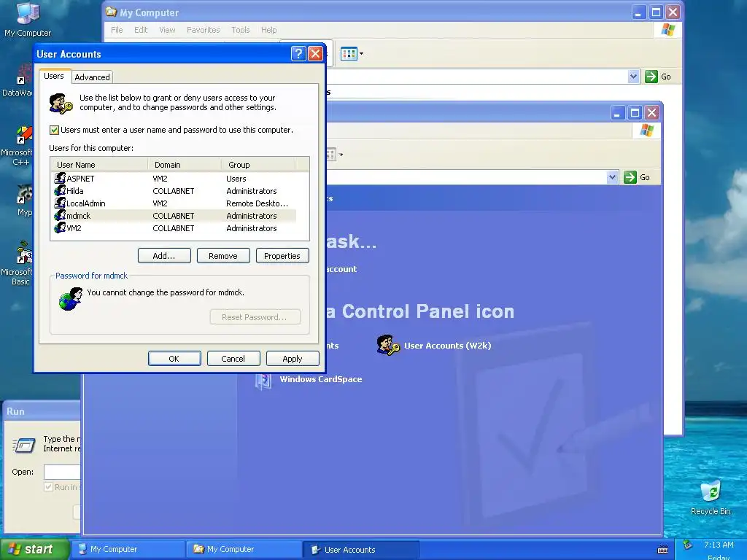Click the second My Computer taskbar button

click(244, 550)
